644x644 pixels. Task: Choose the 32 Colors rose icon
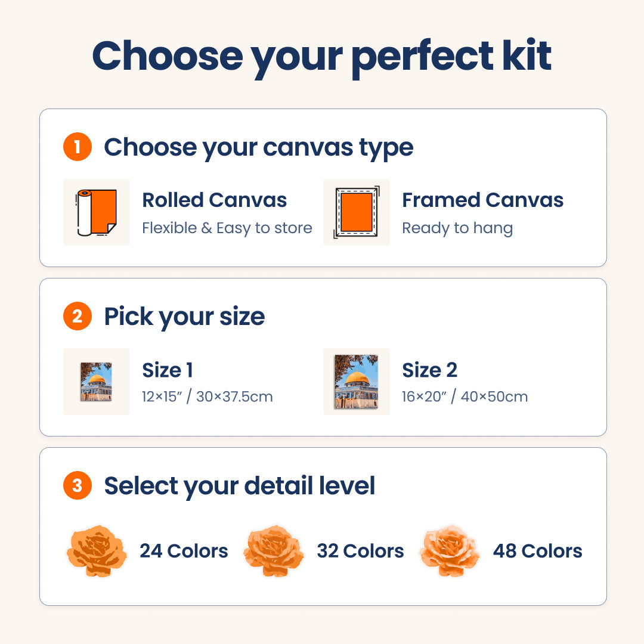pos(274,551)
